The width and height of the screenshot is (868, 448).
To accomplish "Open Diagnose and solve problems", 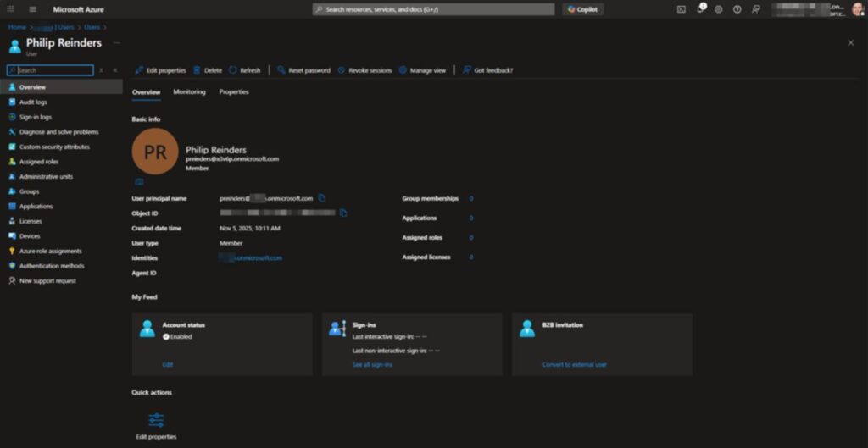I will (x=61, y=131).
